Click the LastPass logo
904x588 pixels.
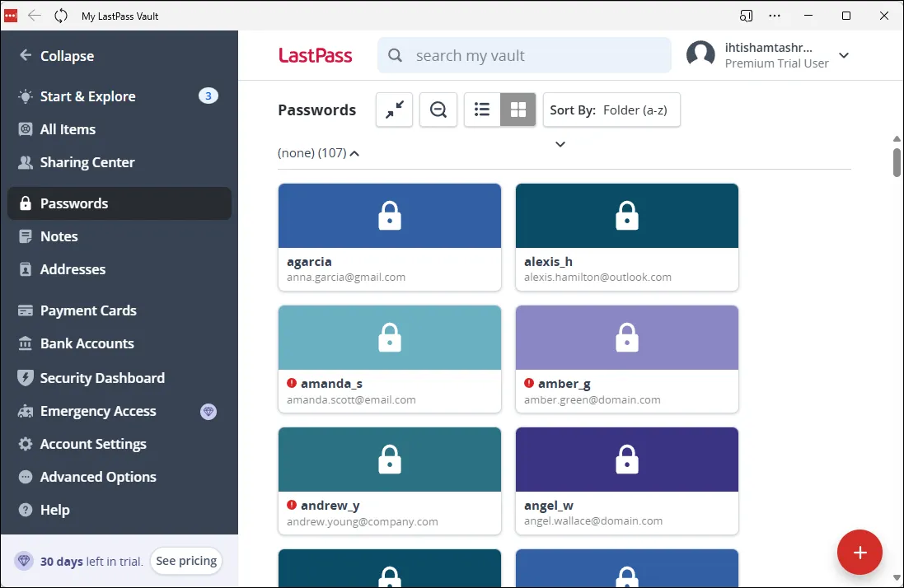[x=316, y=55]
